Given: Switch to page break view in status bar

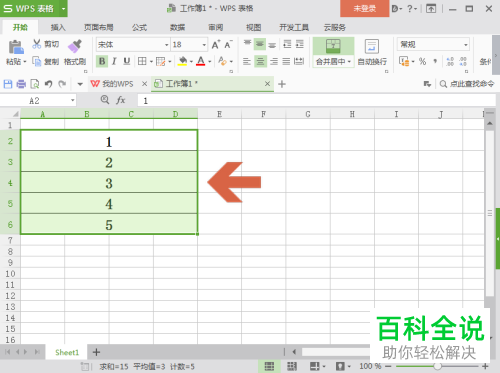Looking at the screenshot, I should pos(292,366).
